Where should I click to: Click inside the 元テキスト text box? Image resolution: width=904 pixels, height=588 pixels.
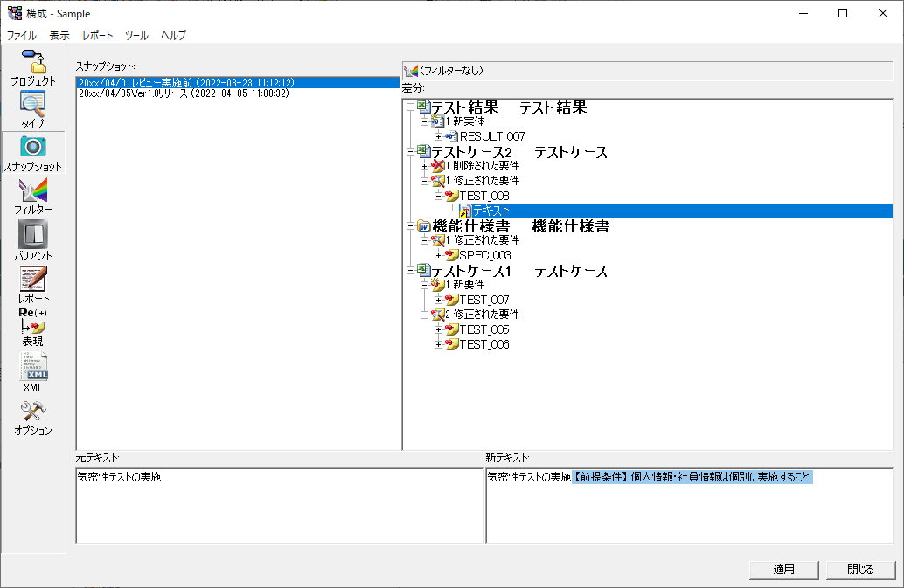[x=280, y=507]
